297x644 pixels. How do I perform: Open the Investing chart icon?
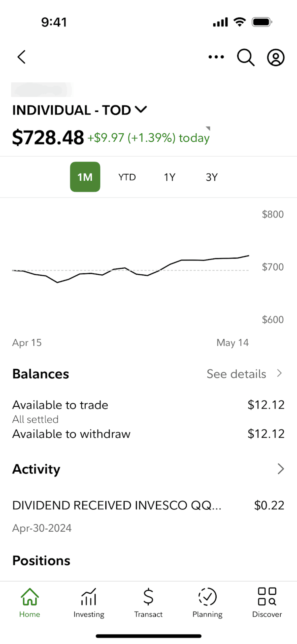(x=89, y=602)
